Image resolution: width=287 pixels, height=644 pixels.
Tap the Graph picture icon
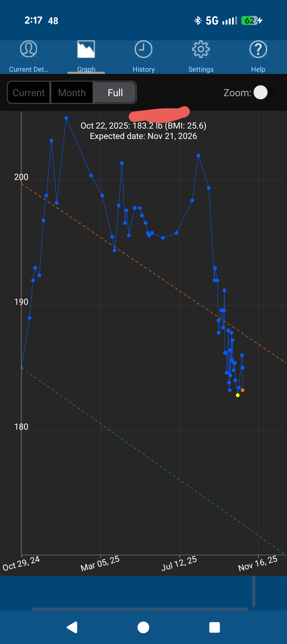point(86,49)
